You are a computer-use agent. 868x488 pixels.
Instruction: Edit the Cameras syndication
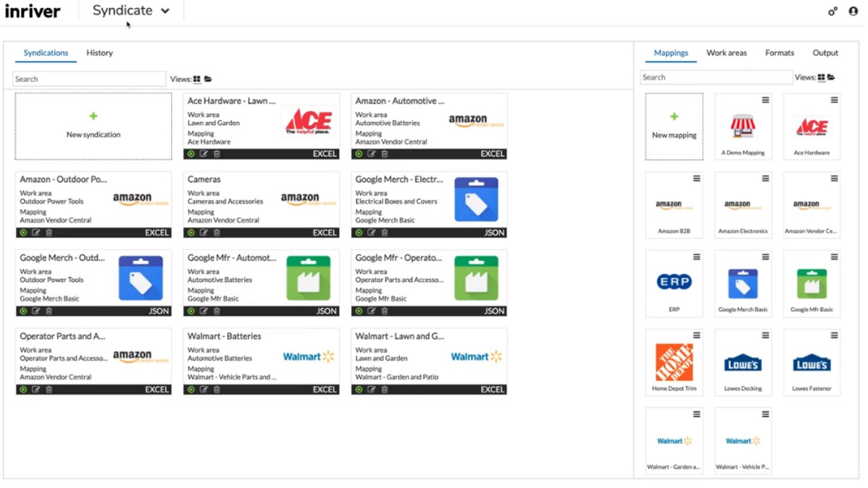click(x=203, y=232)
